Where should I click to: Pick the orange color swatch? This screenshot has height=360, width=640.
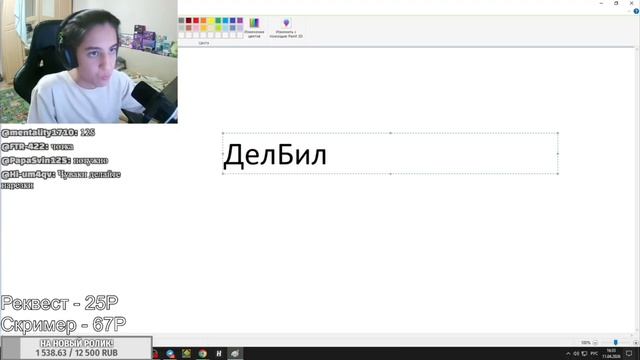(x=203, y=20)
